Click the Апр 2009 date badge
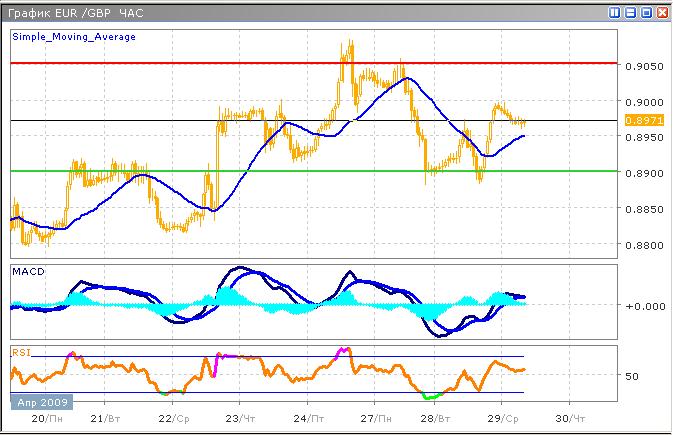The image size is (673, 435). [39, 401]
